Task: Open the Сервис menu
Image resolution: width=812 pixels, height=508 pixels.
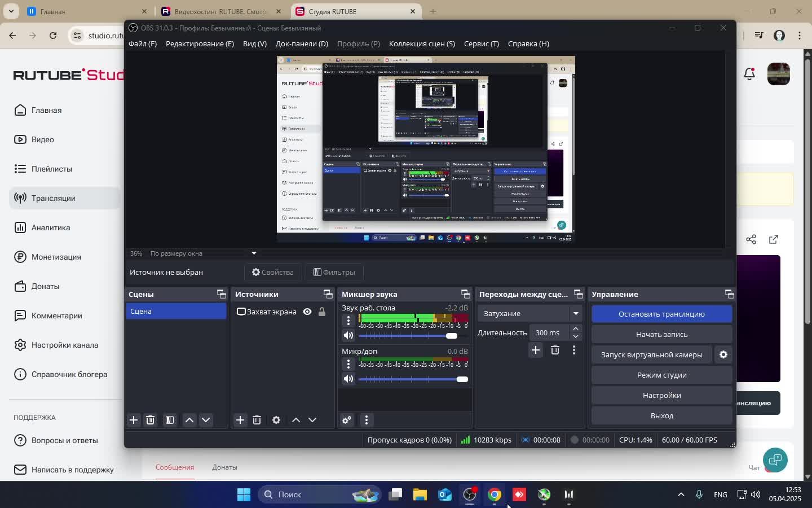Action: 481,43
